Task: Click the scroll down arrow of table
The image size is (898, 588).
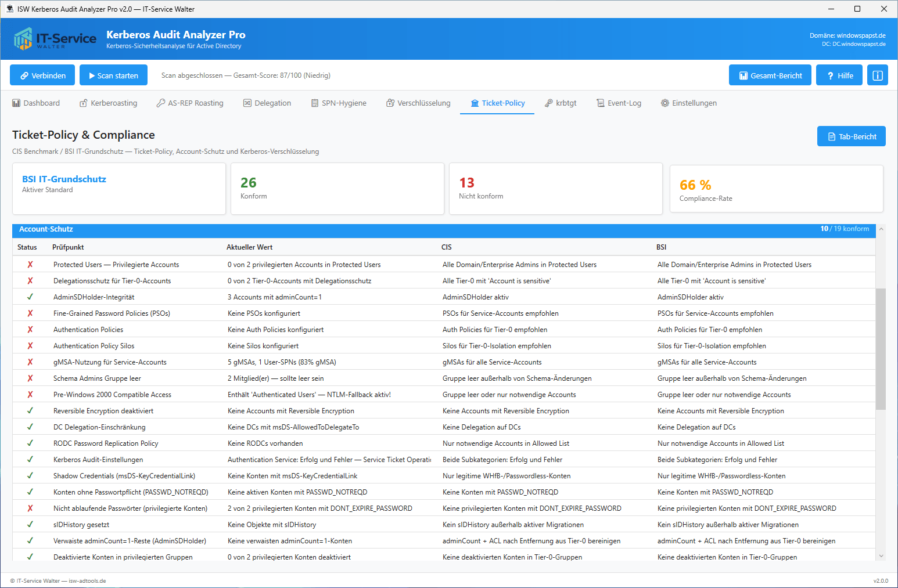Action: point(881,555)
